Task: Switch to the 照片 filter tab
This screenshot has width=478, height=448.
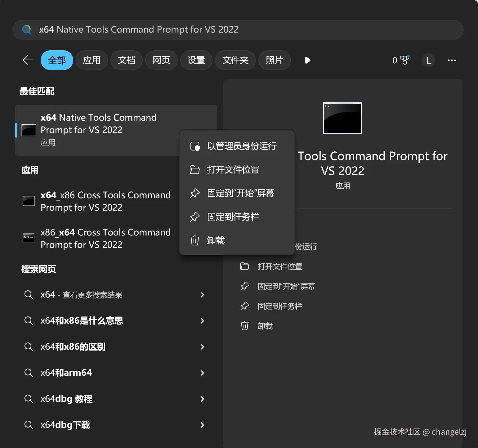Action: tap(275, 60)
